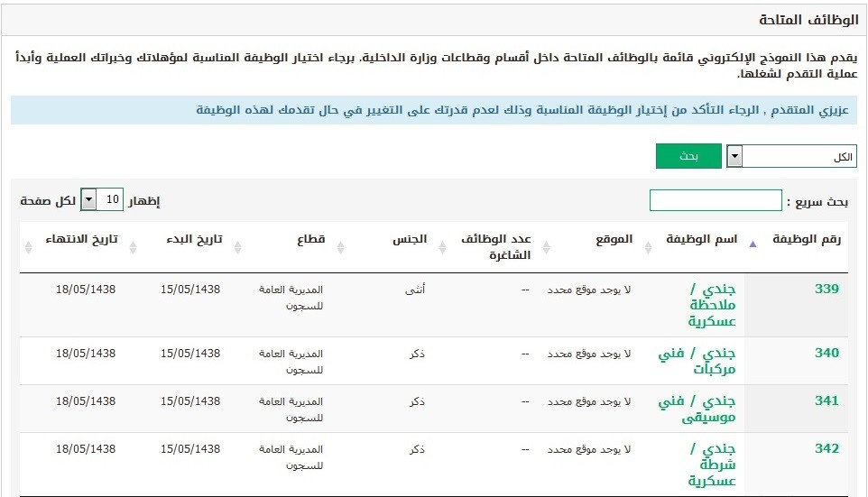Select job جندي / ملاحظة عسكرية
This screenshot has height=497, width=868.
712,305
